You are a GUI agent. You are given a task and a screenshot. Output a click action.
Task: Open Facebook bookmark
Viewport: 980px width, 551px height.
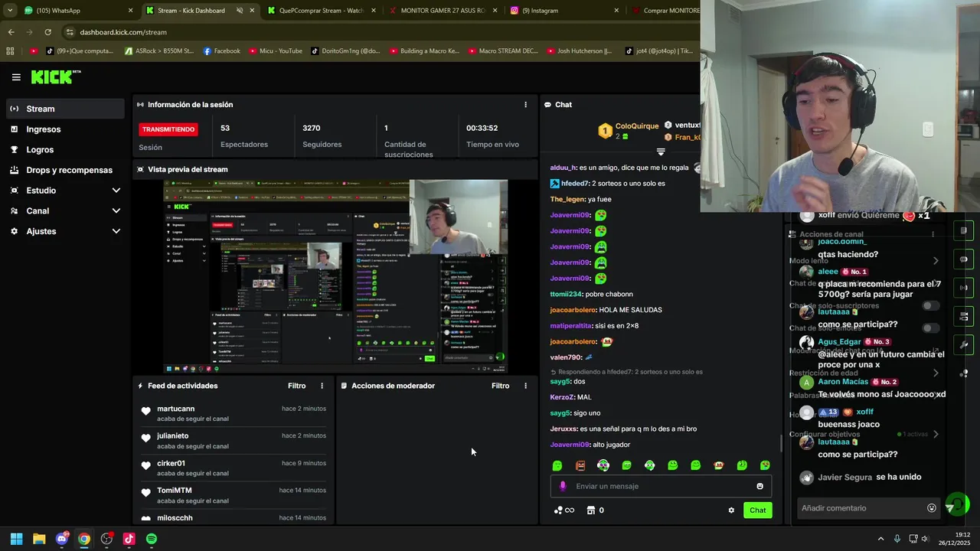pyautogui.click(x=221, y=51)
